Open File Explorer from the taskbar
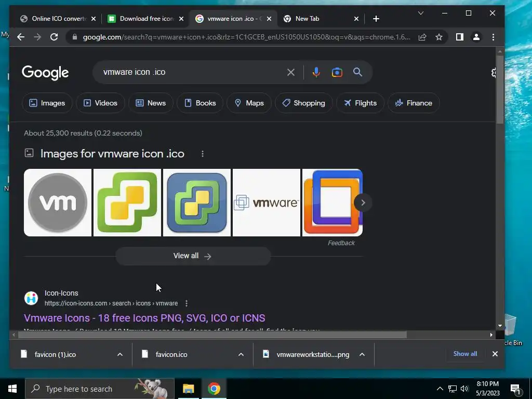Screen dimensions: 532x399 [x=189, y=389]
